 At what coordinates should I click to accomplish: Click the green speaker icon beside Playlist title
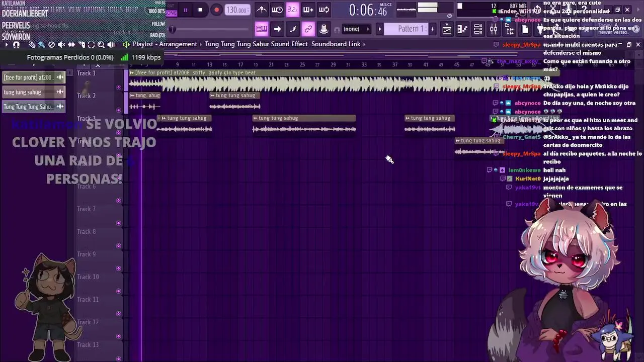coord(126,44)
